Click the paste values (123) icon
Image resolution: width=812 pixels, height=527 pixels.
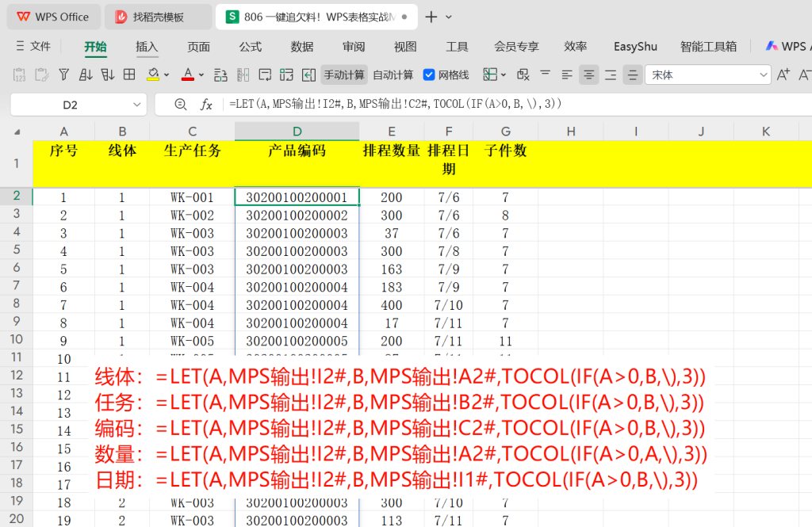click(19, 75)
